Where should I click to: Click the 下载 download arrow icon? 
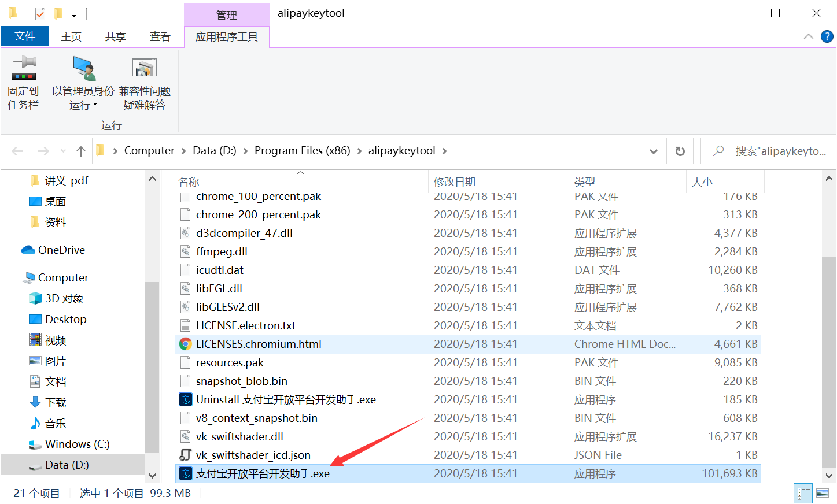[35, 403]
